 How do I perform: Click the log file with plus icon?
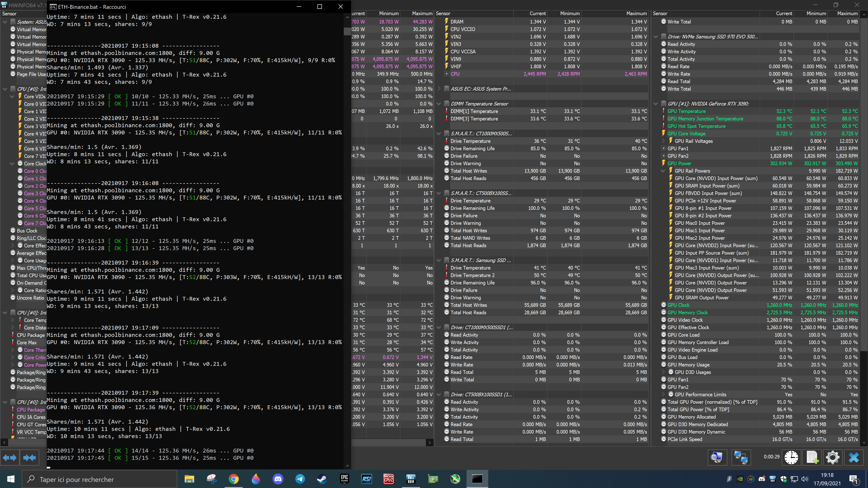812,457
